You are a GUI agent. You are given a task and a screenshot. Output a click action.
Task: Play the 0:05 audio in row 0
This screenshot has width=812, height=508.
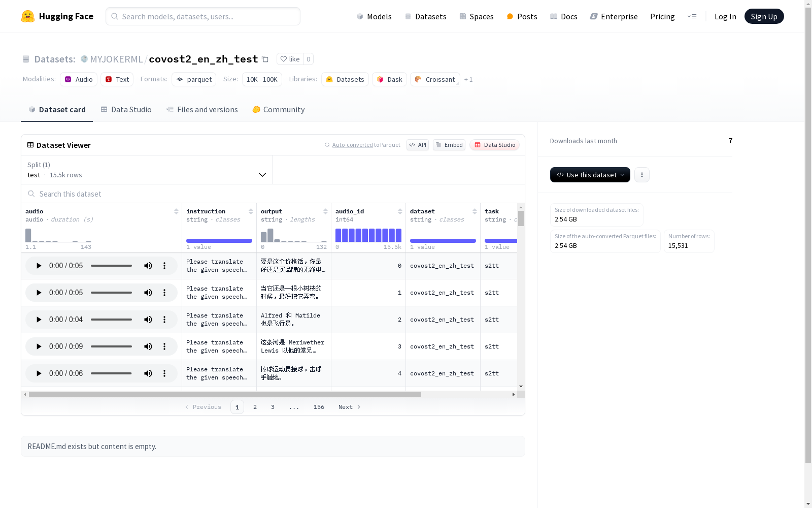(x=39, y=266)
